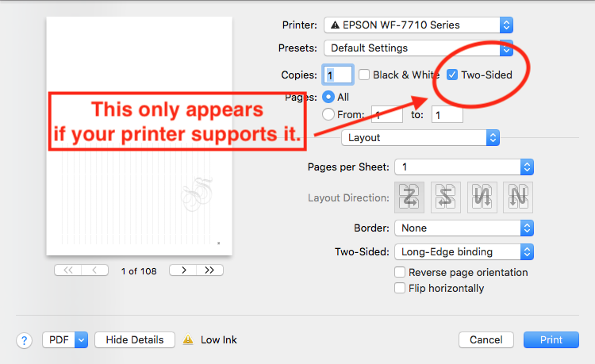Uncheck the Two-Sided checkbox

coord(452,75)
